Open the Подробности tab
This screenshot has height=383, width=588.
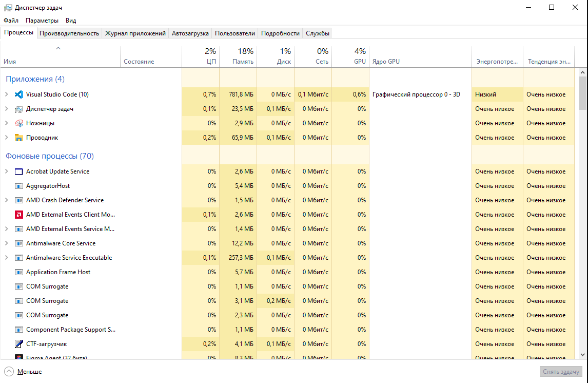[281, 33]
